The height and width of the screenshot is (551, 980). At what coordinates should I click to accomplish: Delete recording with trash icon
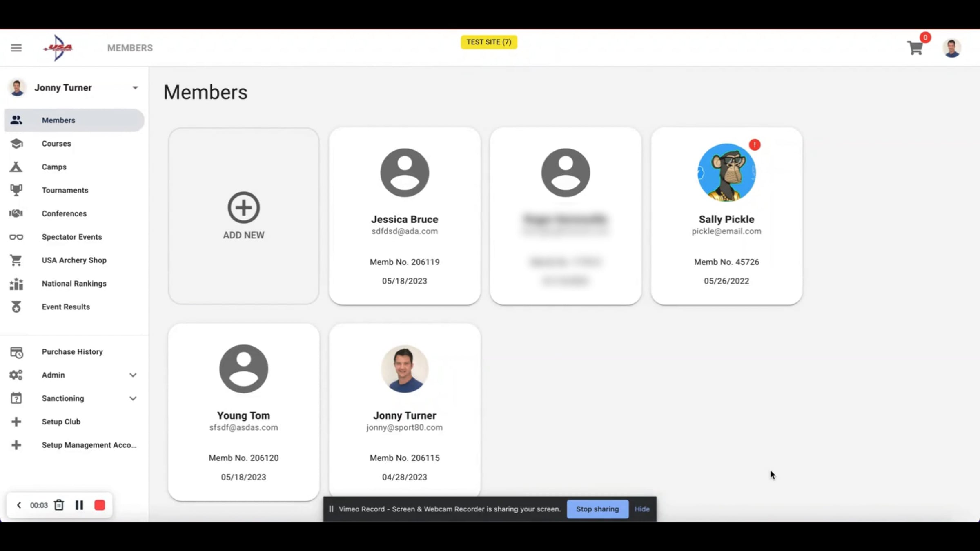pyautogui.click(x=59, y=505)
